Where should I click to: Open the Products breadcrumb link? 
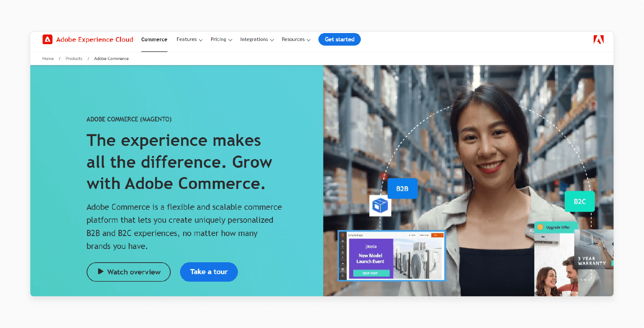[74, 59]
